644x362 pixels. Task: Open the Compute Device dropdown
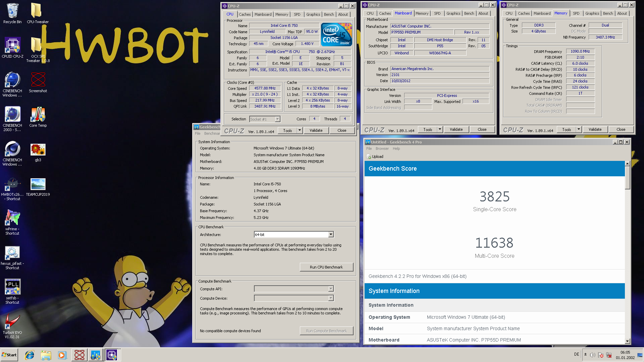331,298
